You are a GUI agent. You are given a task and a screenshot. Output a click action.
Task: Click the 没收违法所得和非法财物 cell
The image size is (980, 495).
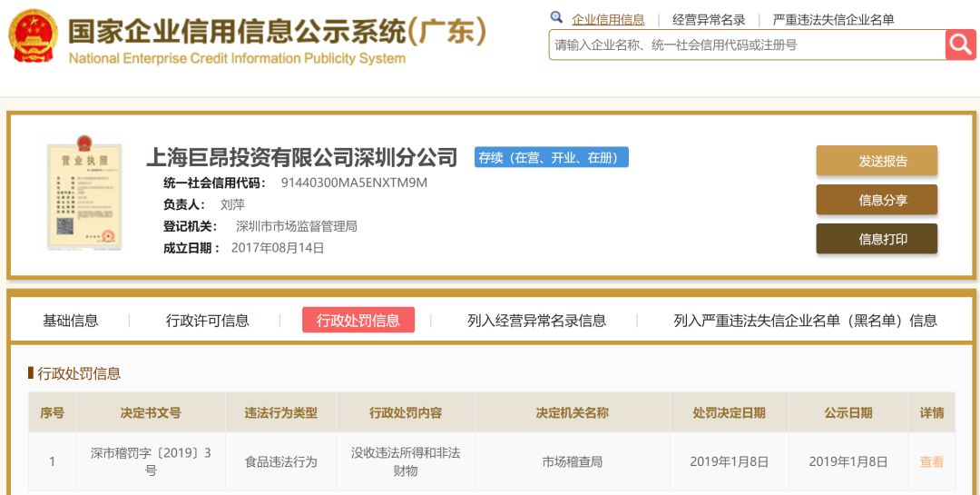(406, 461)
